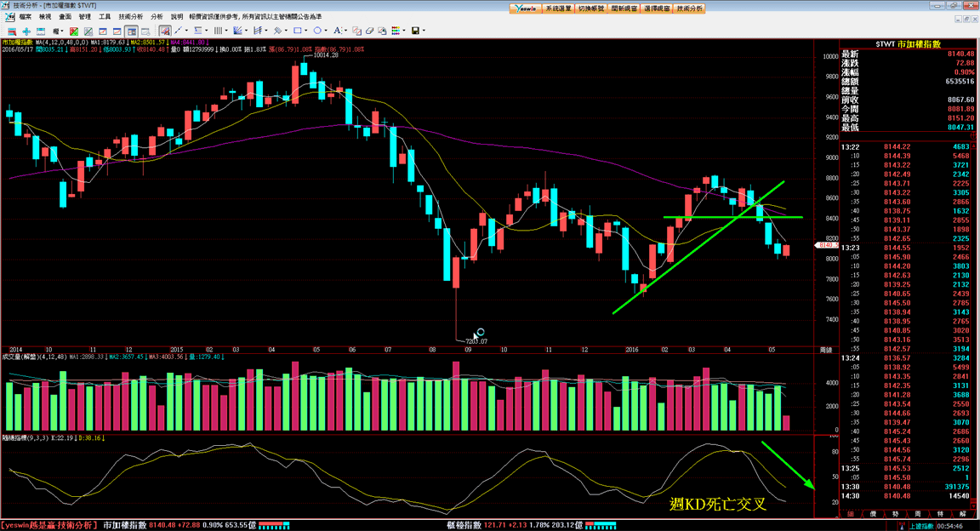Select the text annotation A tool
980x531 pixels.
tap(338, 31)
